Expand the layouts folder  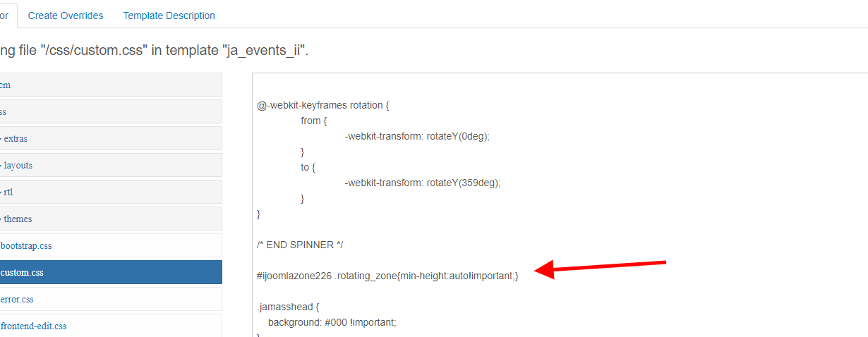pos(18,166)
